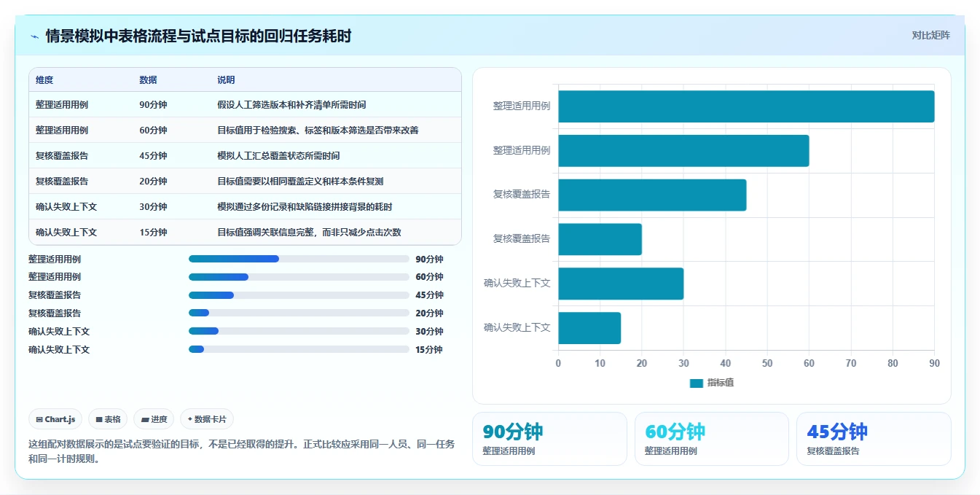Open the 90分钟 整理适用用例 stat card
Image resolution: width=980 pixels, height=495 pixels.
[x=549, y=439]
